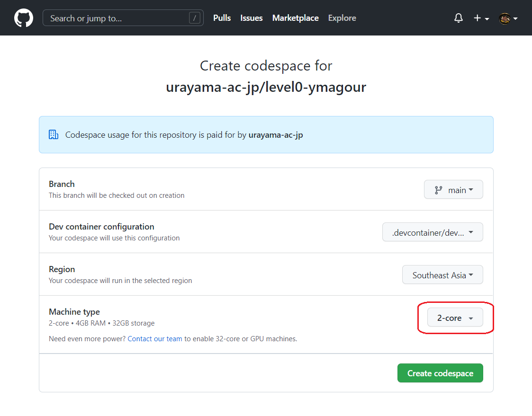Click the organization building icon in the banner
532x416 pixels.
coord(53,134)
